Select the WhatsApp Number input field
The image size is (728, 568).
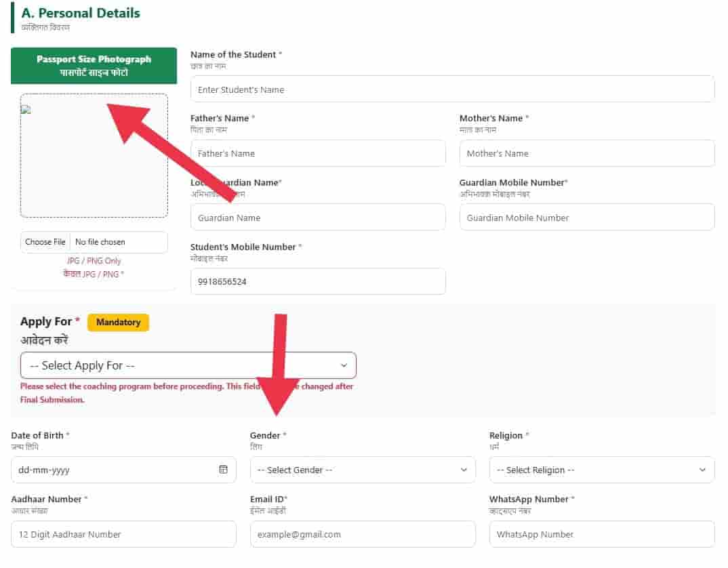(602, 534)
